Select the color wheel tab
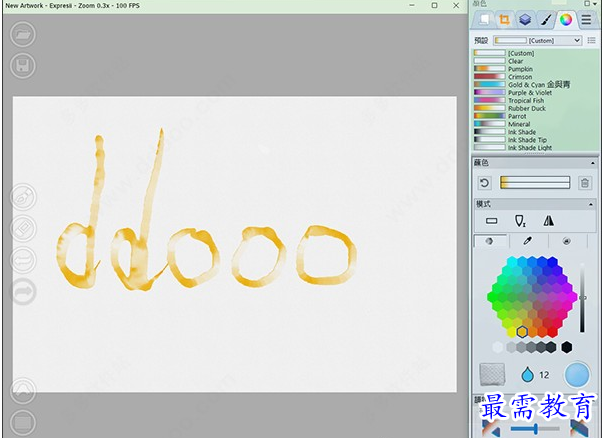 click(x=566, y=19)
